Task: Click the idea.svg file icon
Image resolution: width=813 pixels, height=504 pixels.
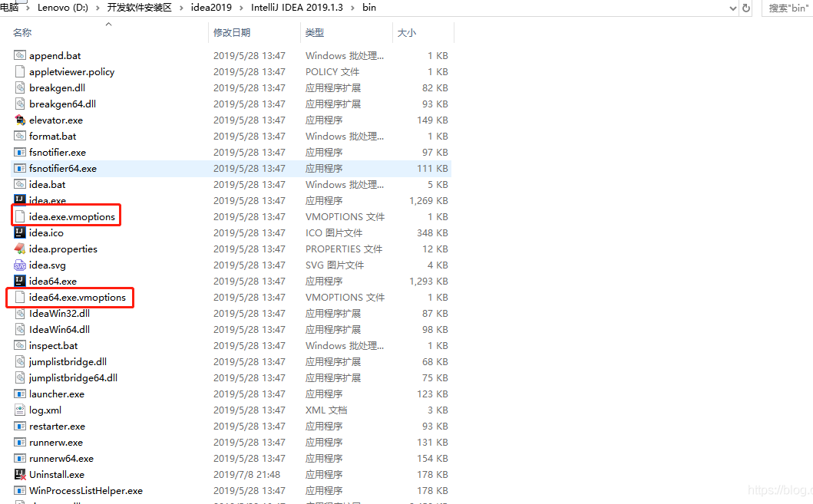Action: coord(20,265)
